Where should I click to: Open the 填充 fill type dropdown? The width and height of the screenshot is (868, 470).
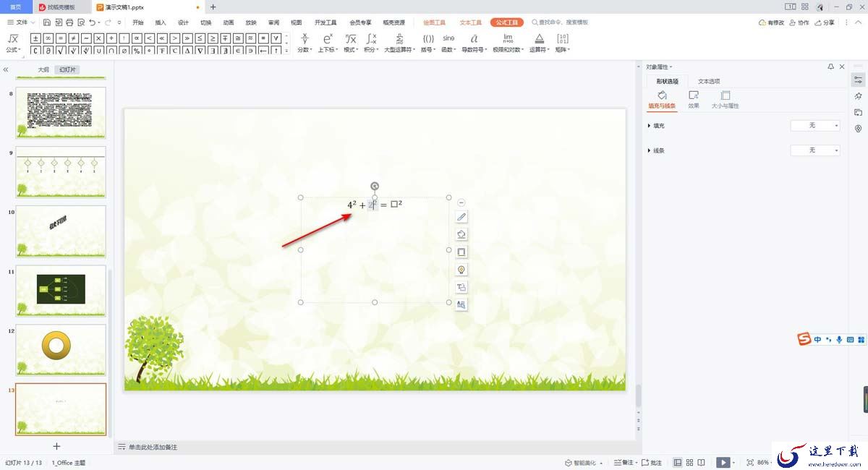(x=815, y=126)
